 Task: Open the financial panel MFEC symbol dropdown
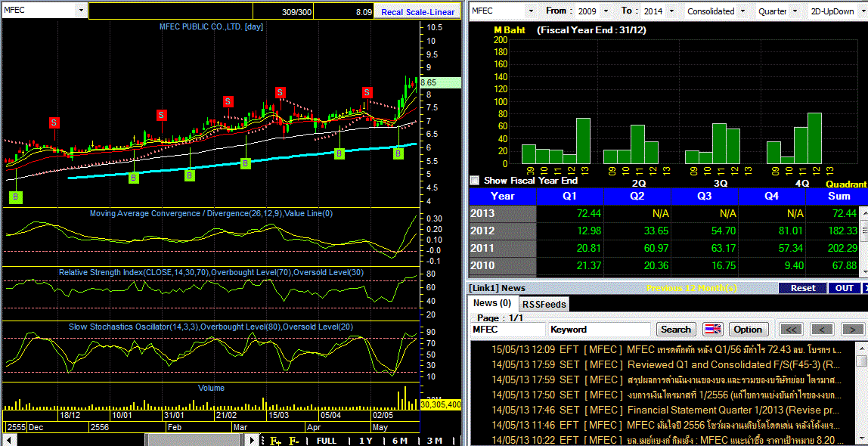coord(531,11)
